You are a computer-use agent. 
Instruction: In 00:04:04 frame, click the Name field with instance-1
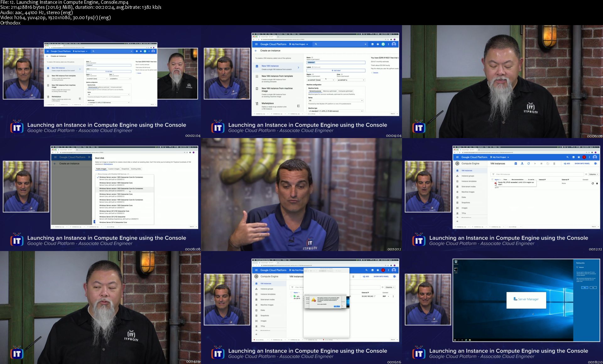pyautogui.click(x=336, y=62)
